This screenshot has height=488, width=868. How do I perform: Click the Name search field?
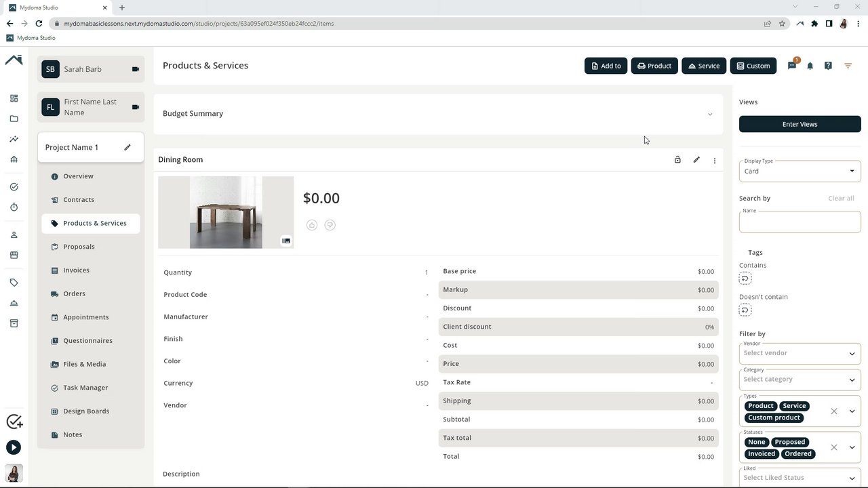[800, 222]
